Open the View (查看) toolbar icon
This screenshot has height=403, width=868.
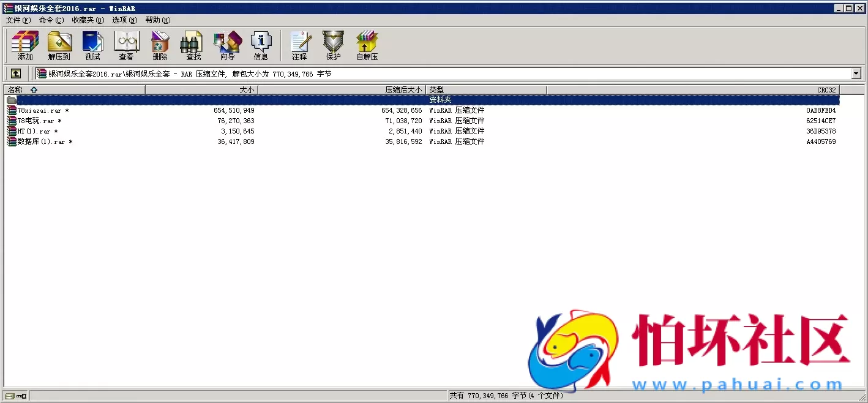coord(126,45)
